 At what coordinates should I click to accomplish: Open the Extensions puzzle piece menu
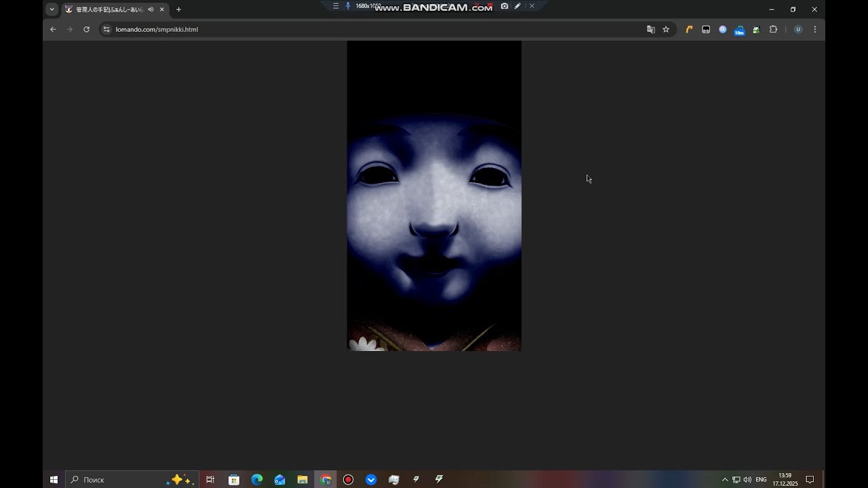[x=773, y=29]
